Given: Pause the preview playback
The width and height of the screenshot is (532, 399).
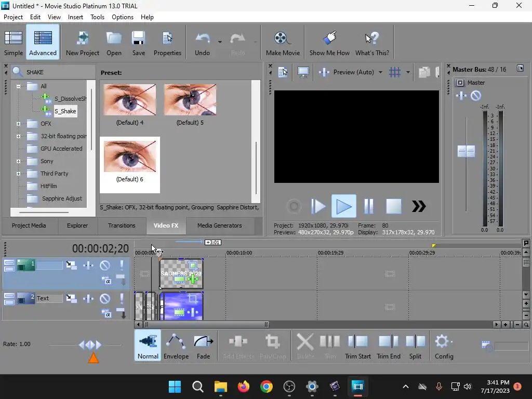Looking at the screenshot, I should click(x=368, y=206).
